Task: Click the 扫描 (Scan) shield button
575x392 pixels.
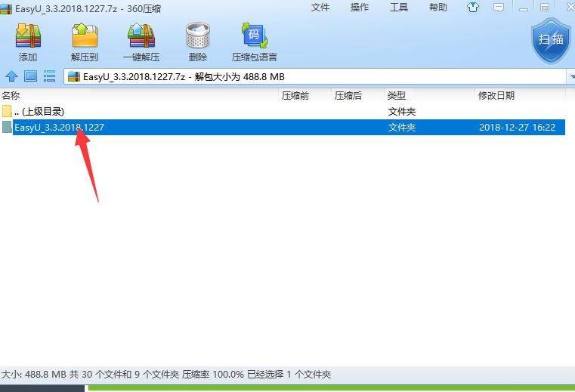Action: (551, 39)
